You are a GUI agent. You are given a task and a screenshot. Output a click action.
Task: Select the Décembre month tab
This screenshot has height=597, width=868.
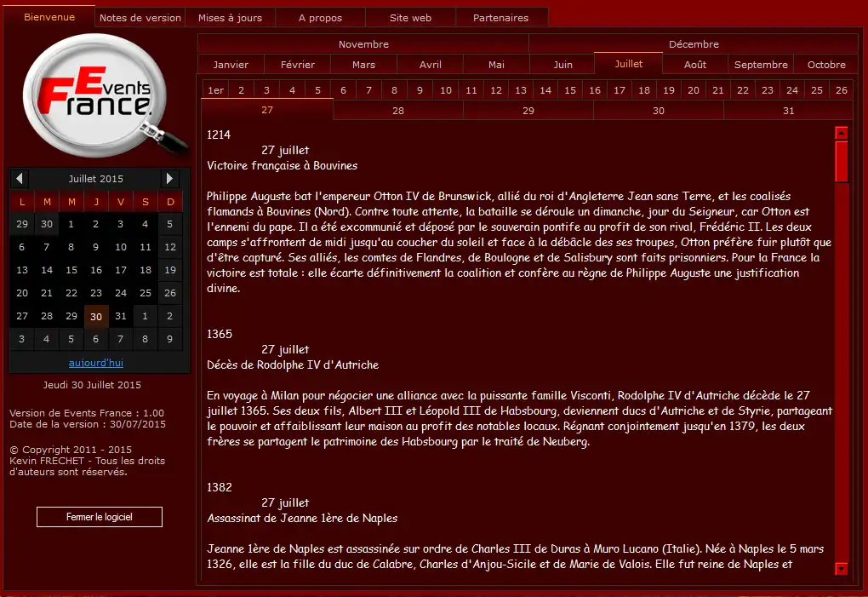pos(694,43)
